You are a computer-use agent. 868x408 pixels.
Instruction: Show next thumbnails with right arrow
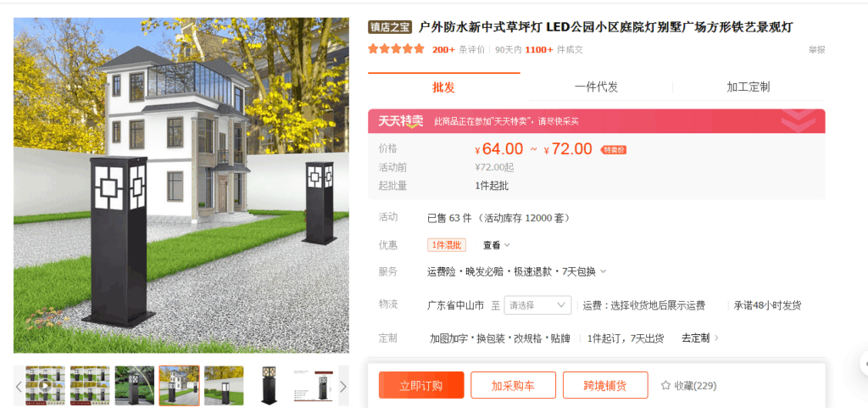[343, 386]
